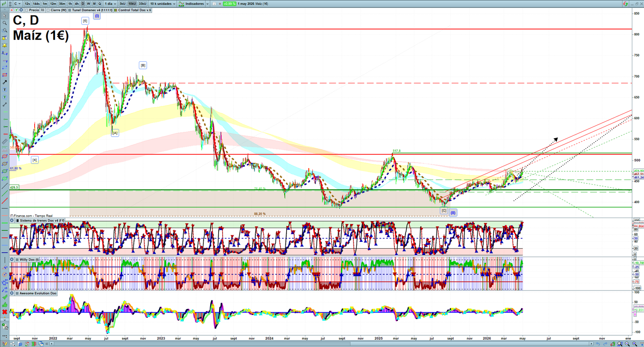Click the horizontal scrollbar at chart bottom
The height and width of the screenshot is (347, 644).
click(x=322, y=344)
